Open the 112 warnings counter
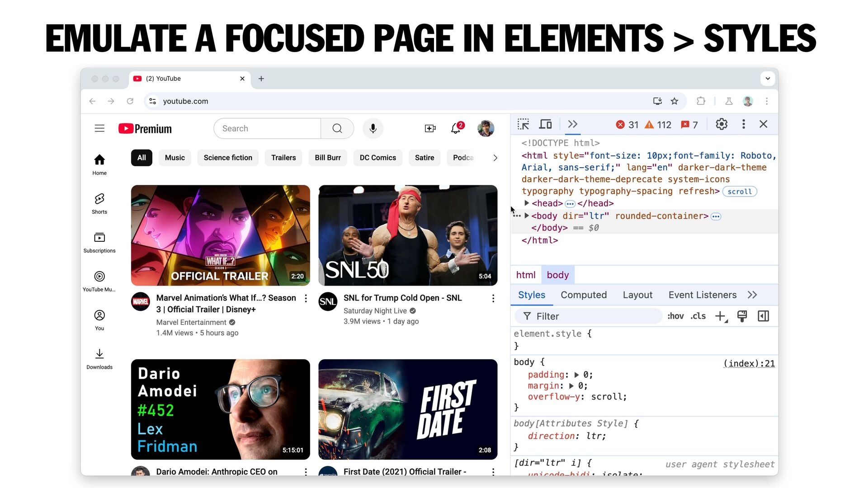This screenshot has width=868, height=488. tap(658, 125)
